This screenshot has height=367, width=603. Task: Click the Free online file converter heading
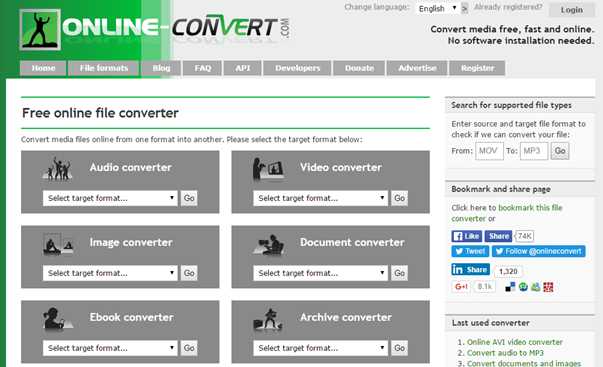click(100, 113)
